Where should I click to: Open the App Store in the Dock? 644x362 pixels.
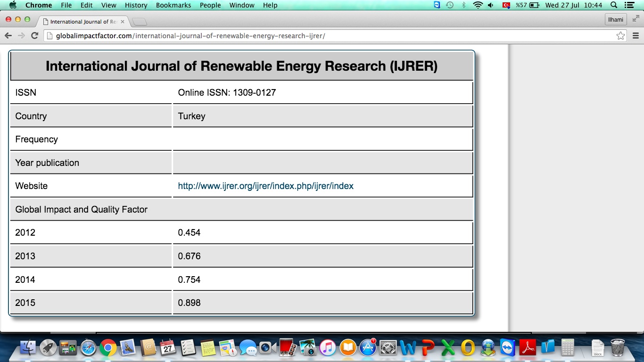368,348
